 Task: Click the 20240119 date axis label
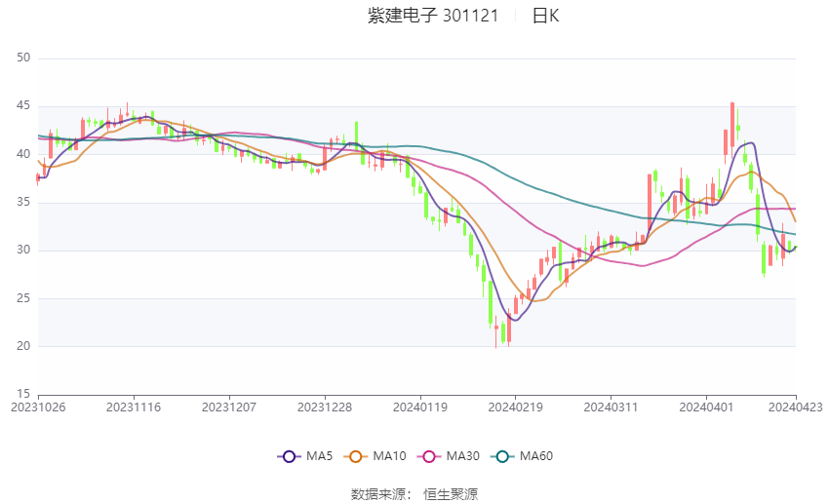(420, 407)
